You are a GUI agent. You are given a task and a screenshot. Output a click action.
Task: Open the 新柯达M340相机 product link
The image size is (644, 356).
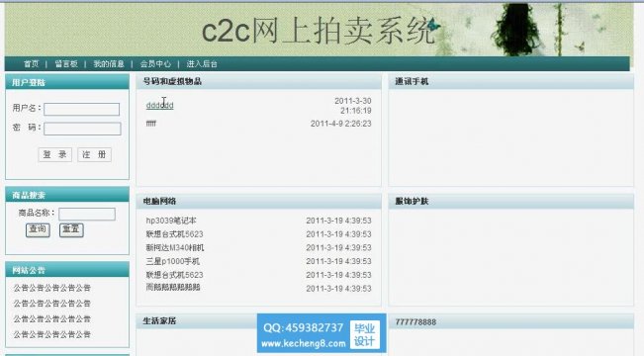pyautogui.click(x=175, y=247)
